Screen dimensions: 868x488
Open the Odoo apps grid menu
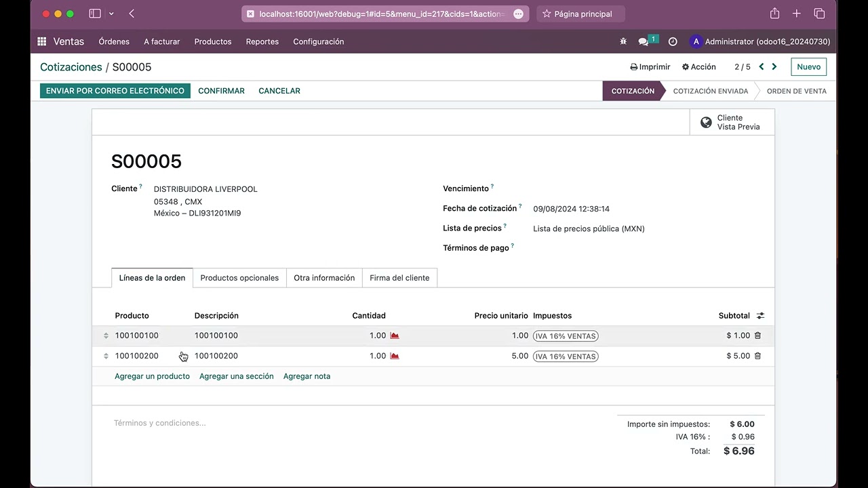coord(42,41)
